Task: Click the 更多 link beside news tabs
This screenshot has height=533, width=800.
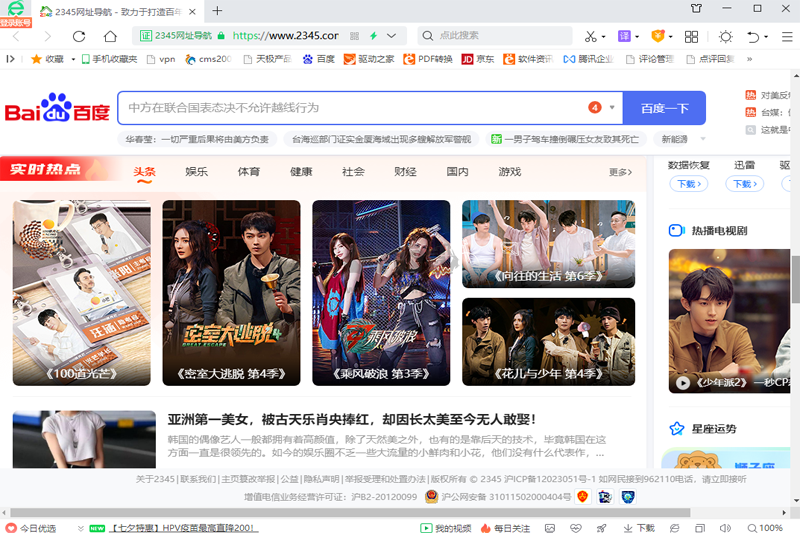Action: (x=620, y=173)
